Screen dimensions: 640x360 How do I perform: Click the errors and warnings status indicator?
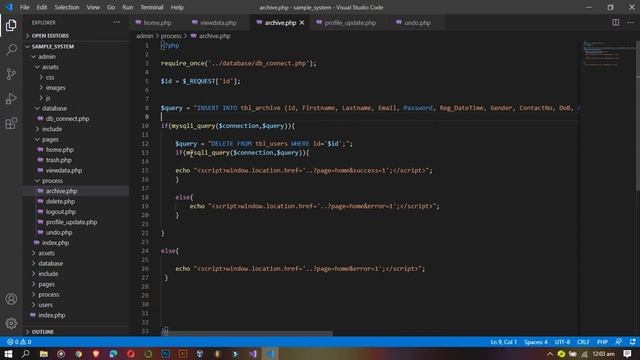(x=19, y=342)
